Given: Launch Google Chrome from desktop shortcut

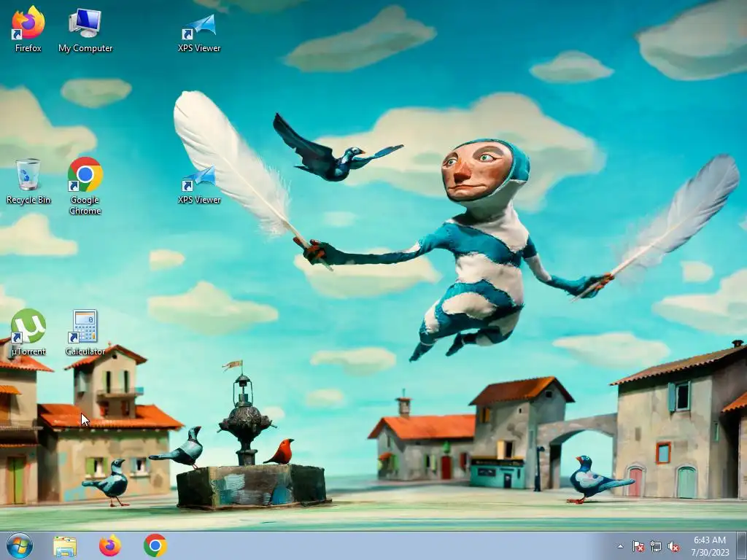Looking at the screenshot, I should click(85, 186).
